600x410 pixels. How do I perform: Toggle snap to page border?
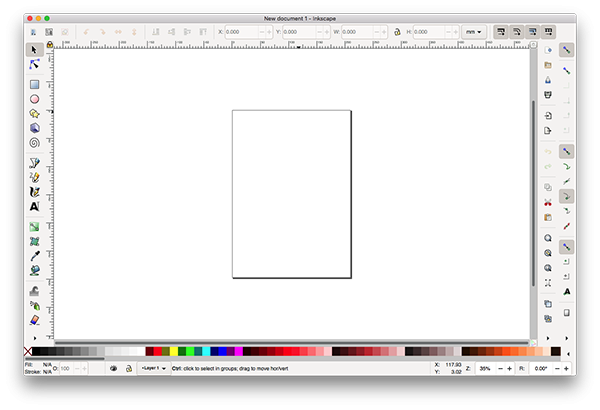click(566, 313)
